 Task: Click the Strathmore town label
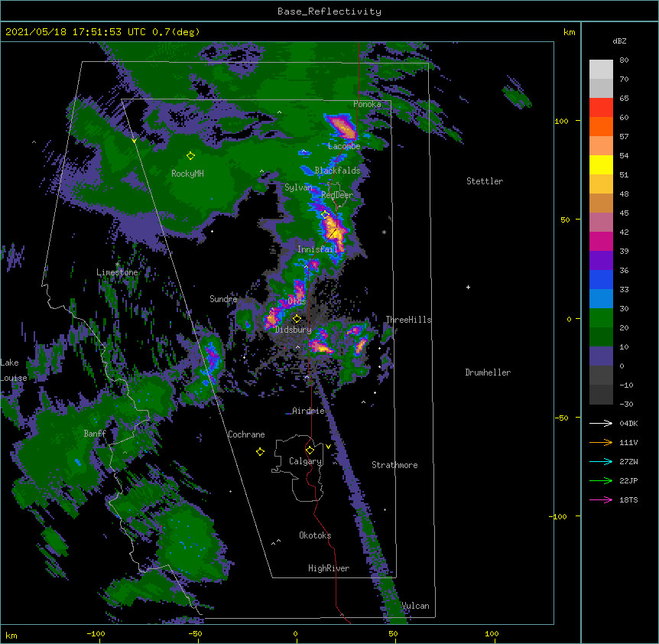tap(394, 465)
